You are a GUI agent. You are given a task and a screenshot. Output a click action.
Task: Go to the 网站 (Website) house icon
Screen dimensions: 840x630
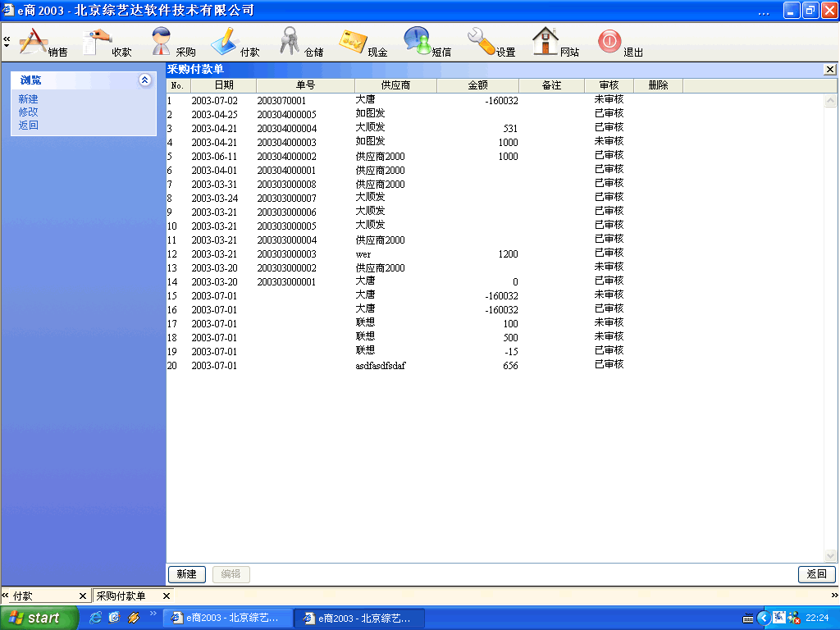[x=546, y=42]
